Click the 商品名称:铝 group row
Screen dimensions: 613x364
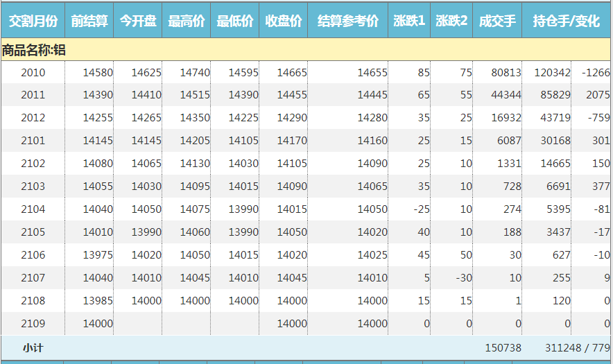tap(34, 50)
